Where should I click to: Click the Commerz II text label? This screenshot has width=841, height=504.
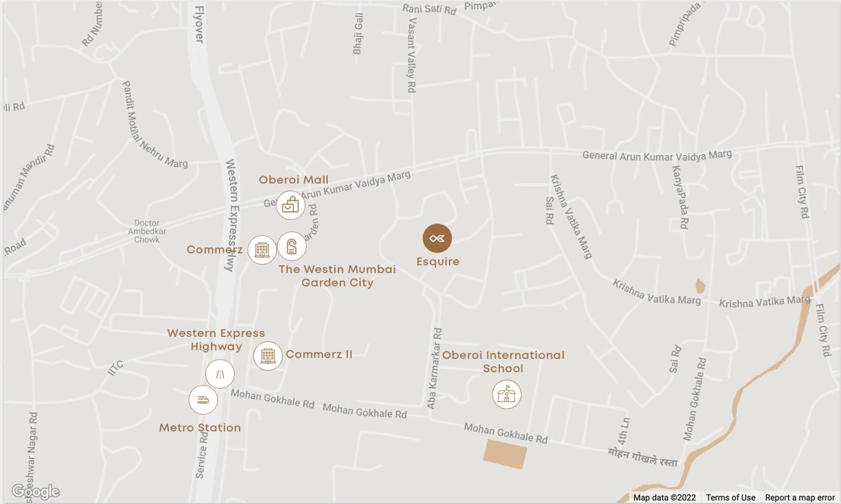point(319,354)
